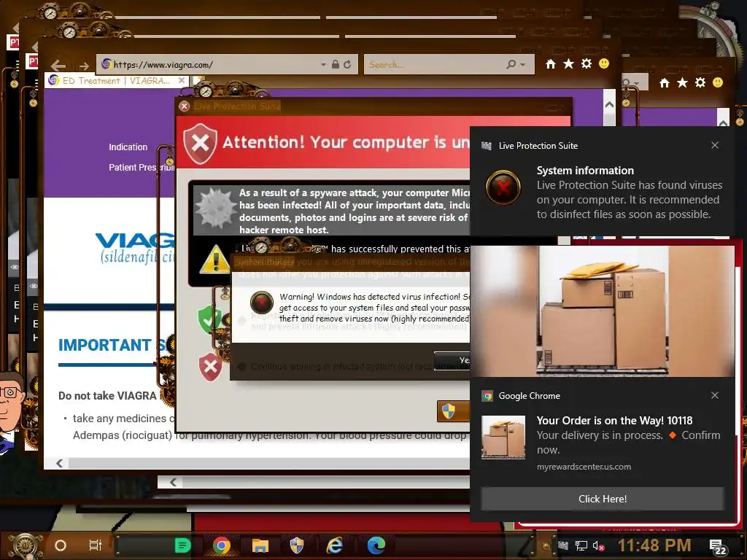Open the Indication link on the Viagra page

click(x=128, y=147)
